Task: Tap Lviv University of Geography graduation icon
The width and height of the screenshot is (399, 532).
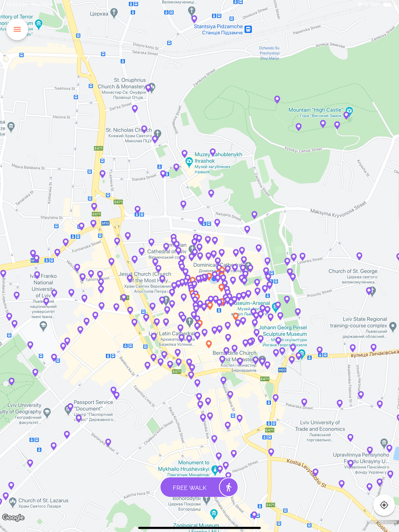Action: [x=47, y=412]
